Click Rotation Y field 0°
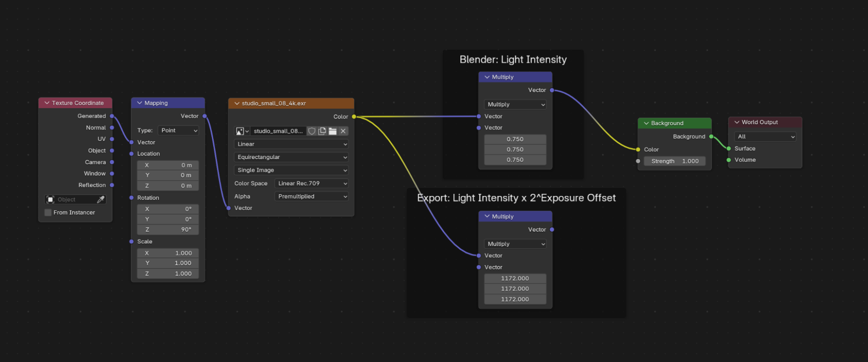Screen dimensions: 868x362 pyautogui.click(x=168, y=219)
